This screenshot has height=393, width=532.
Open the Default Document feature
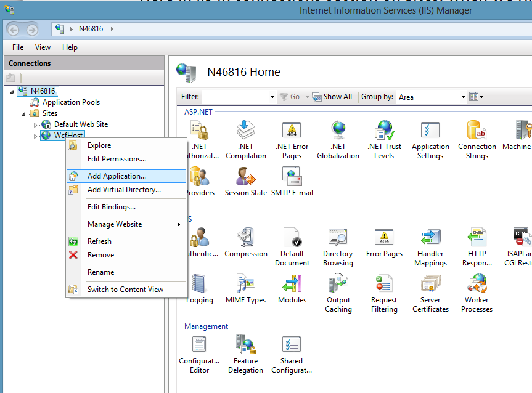292,245
